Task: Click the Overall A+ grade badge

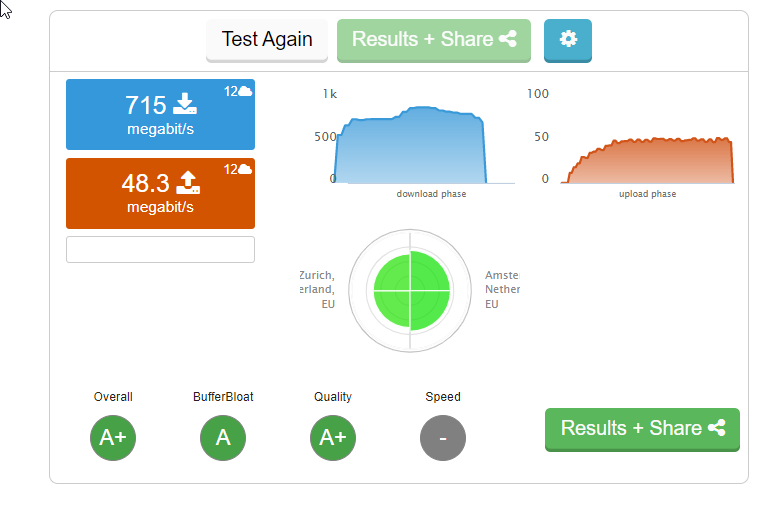Action: coord(113,438)
